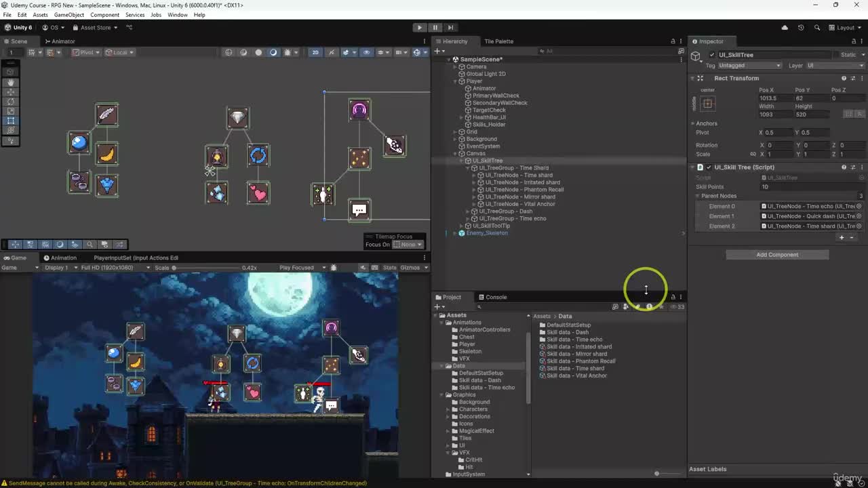Toggle constrained proportions link for Scale
868x488 pixels.
tap(753, 154)
